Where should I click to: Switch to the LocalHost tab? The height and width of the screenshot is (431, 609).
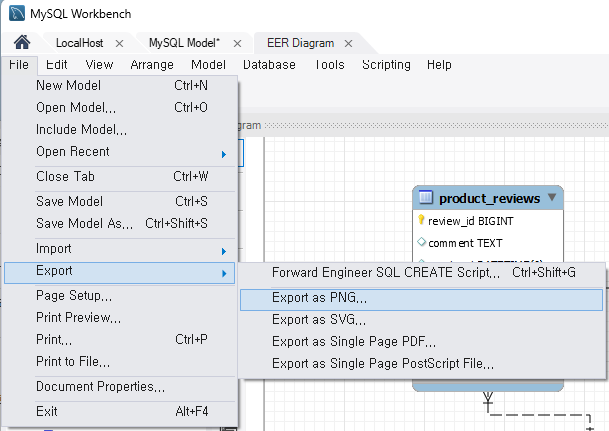point(80,43)
